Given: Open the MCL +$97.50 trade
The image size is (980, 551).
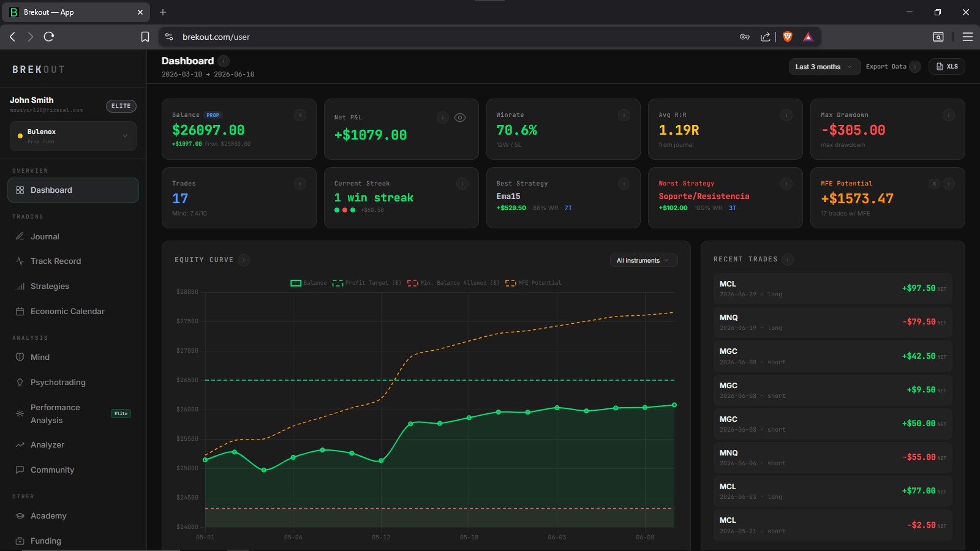Looking at the screenshot, I should [833, 288].
